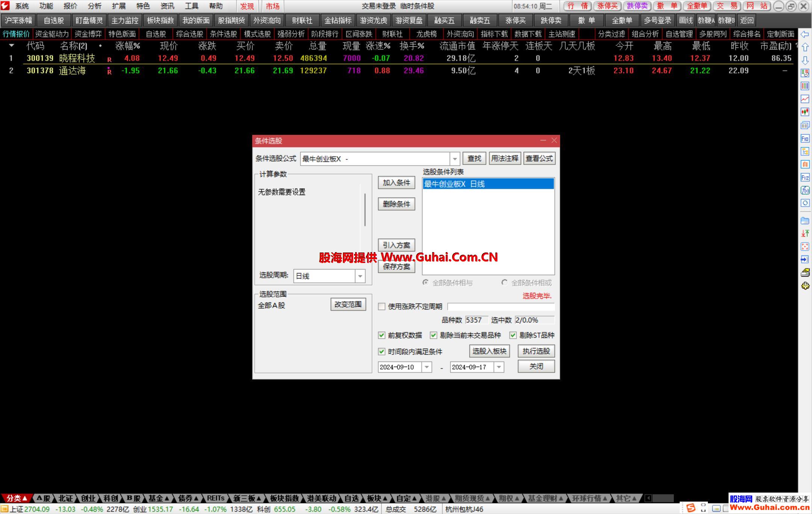Select 全部条件相或 radio button
This screenshot has height=514, width=812.
[504, 283]
